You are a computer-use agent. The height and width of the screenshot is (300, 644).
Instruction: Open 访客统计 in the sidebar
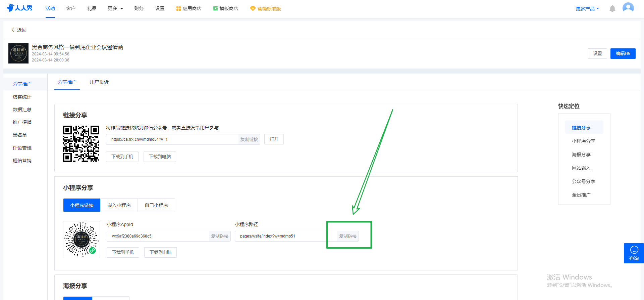(22, 97)
